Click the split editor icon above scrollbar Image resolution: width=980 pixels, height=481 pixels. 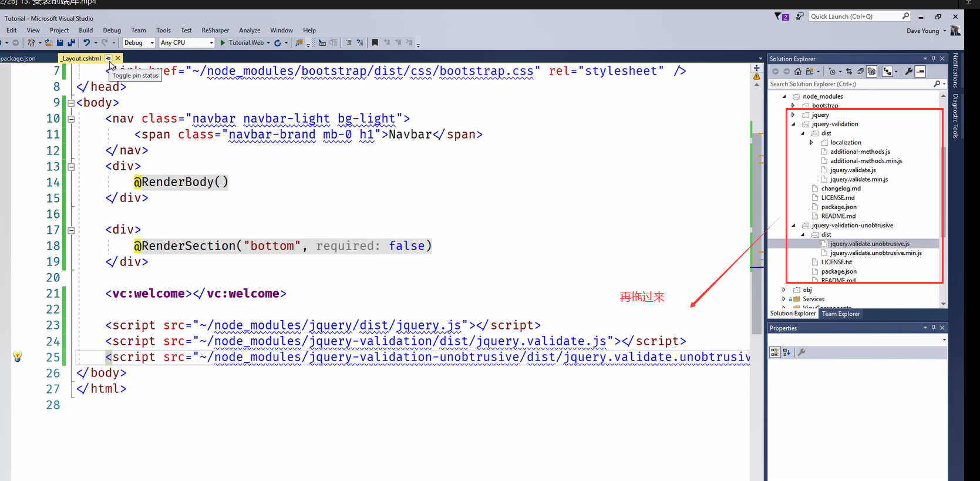point(757,68)
